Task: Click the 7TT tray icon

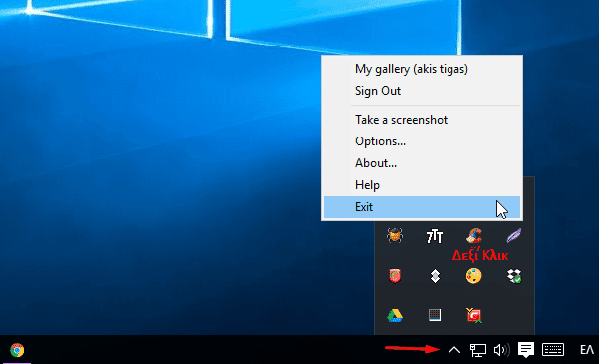Action: pos(435,236)
